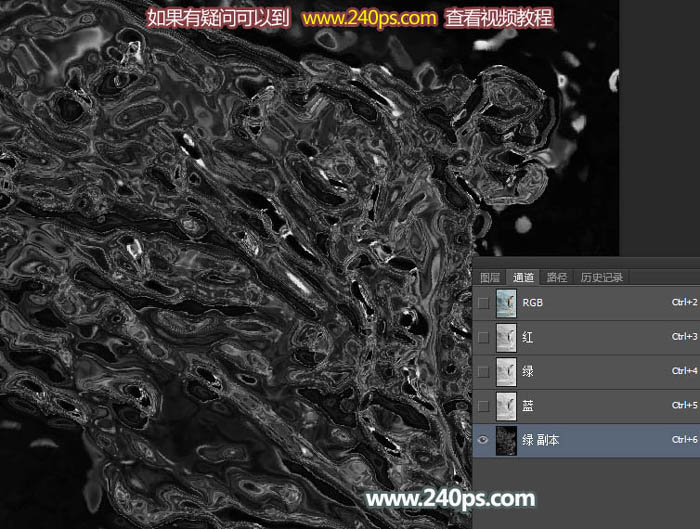The height and width of the screenshot is (529, 700).
Task: Toggle visibility of the 绿 channel
Action: coord(483,371)
